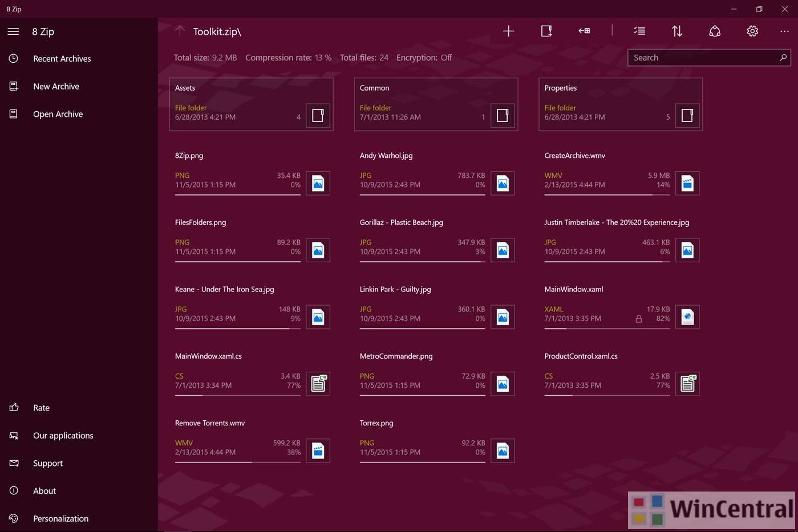Open the Support link in sidebar
The width and height of the screenshot is (798, 532).
[47, 463]
